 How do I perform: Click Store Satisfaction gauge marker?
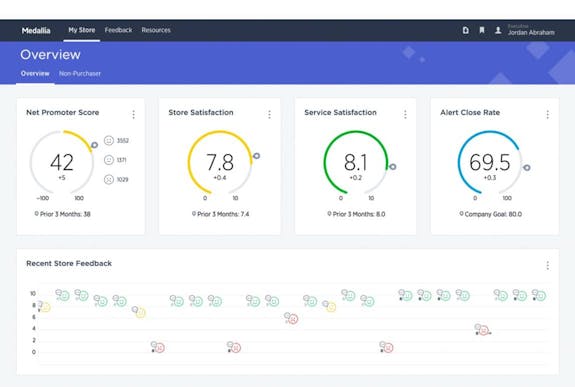[256, 156]
